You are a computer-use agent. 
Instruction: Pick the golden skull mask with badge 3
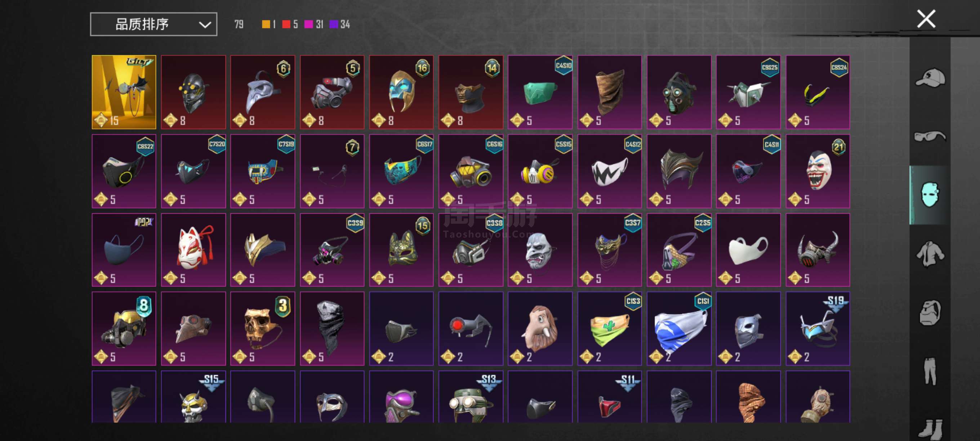[x=263, y=328]
